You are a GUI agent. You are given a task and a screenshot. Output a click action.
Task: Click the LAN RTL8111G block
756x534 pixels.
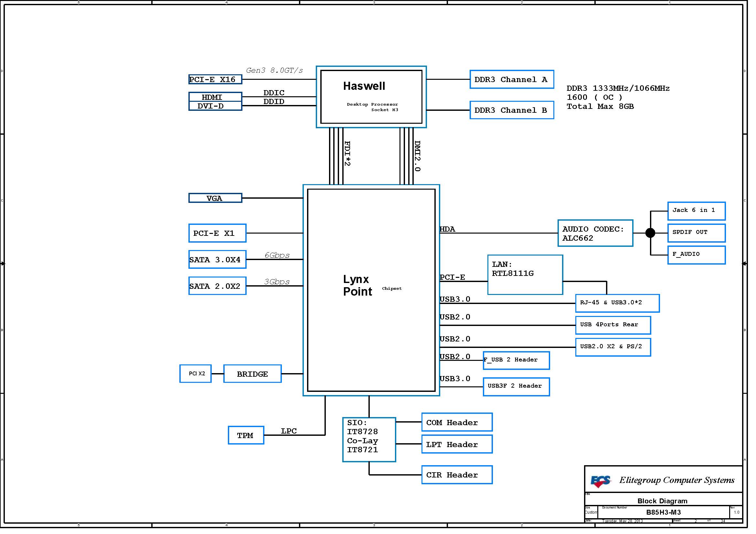click(x=525, y=275)
